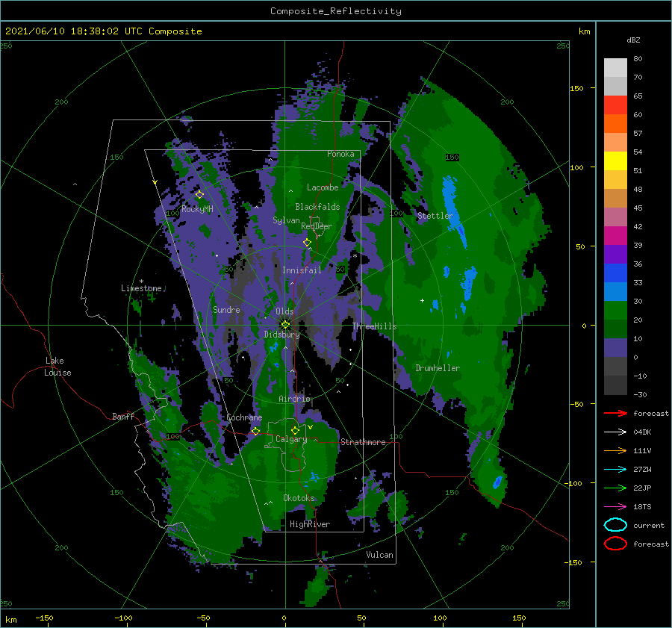Click the cyan 'current' ellipse legend icon
672x628 pixels.
615,525
